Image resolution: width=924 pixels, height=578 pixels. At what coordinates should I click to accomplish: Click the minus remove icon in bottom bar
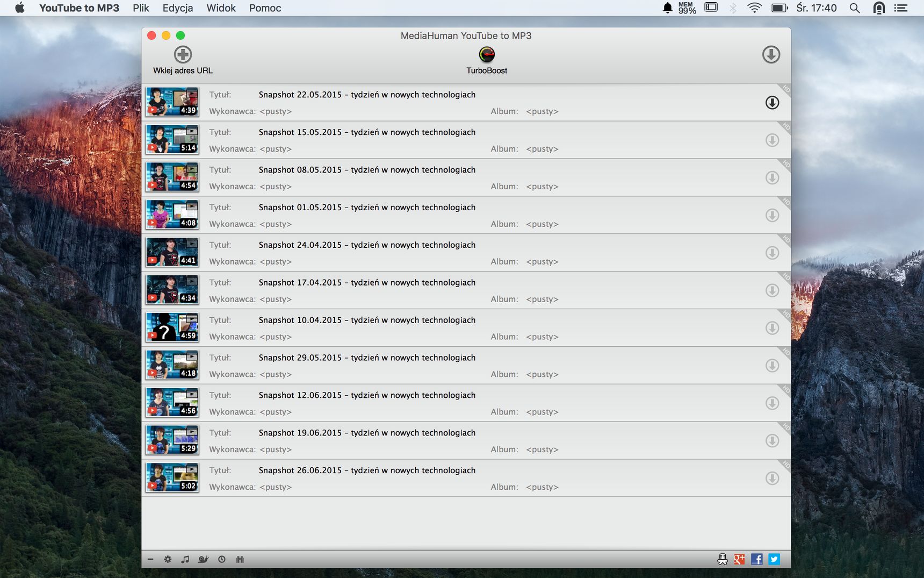pyautogui.click(x=150, y=559)
